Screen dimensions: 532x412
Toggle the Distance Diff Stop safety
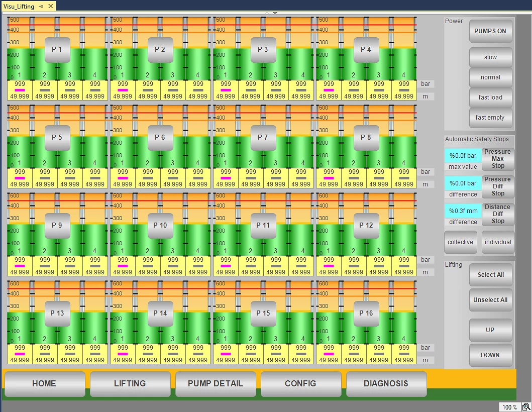pyautogui.click(x=497, y=214)
